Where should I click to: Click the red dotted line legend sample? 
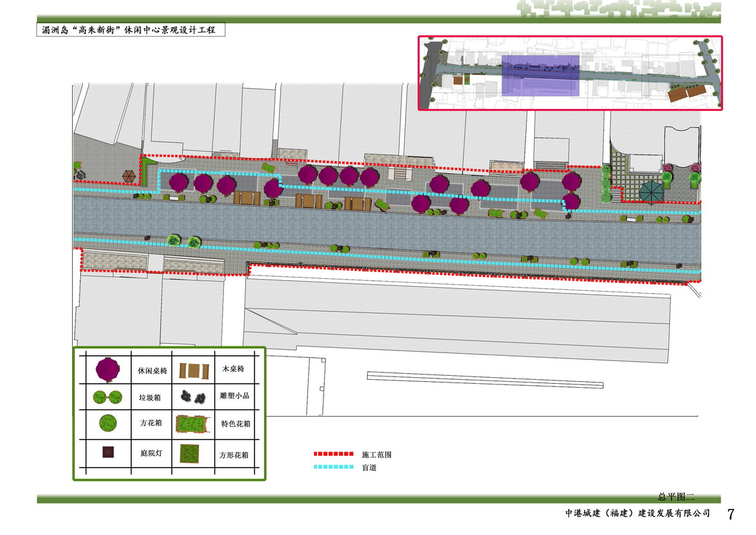pyautogui.click(x=334, y=454)
